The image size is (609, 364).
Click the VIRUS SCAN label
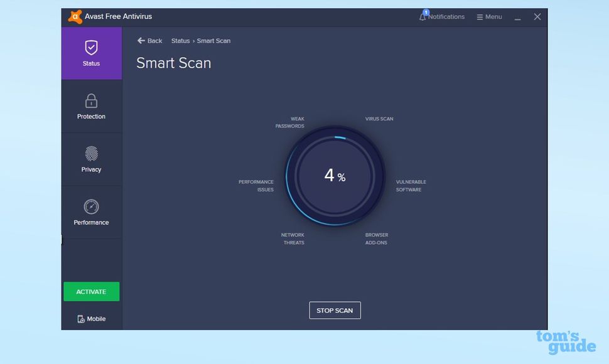(x=379, y=119)
